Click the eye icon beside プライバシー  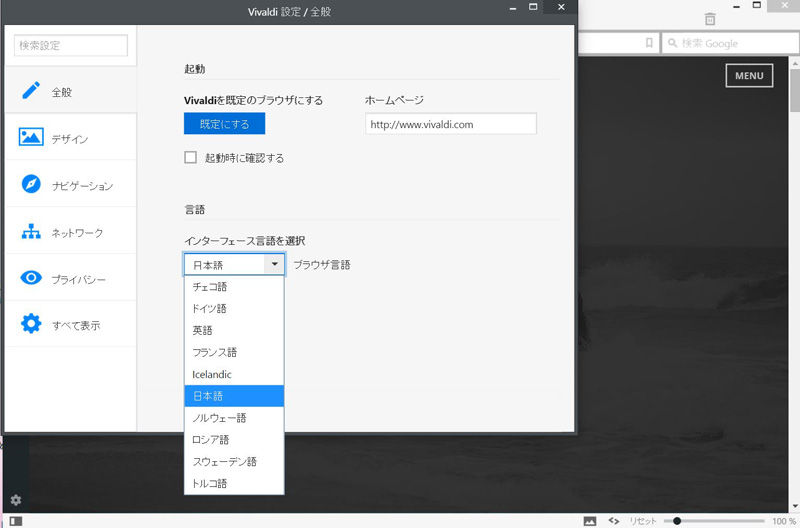[31, 278]
